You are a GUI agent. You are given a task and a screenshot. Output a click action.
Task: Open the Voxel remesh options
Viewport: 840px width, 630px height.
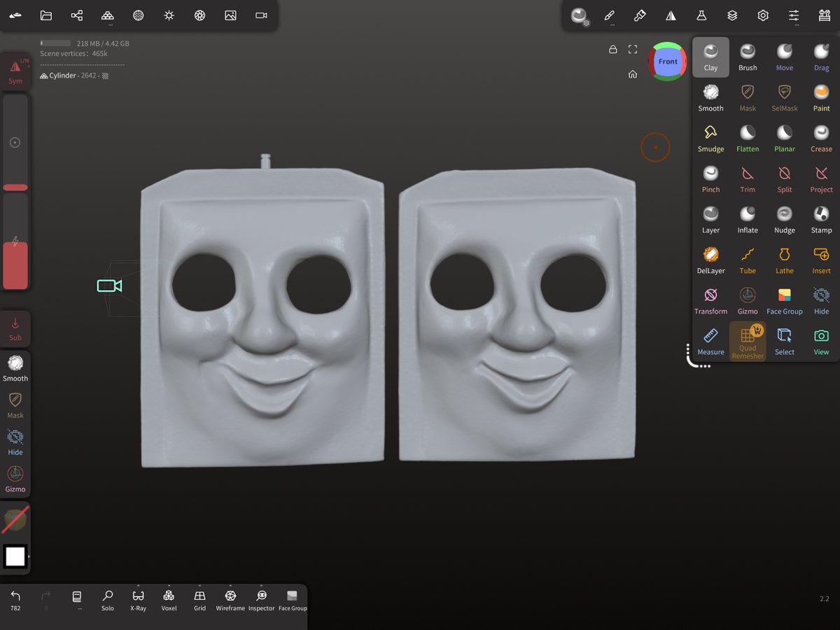click(169, 600)
